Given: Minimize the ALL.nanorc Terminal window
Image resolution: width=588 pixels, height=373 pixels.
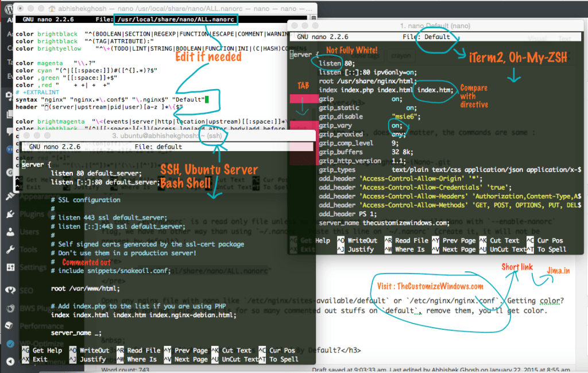Looking at the screenshot, I should point(31,8).
